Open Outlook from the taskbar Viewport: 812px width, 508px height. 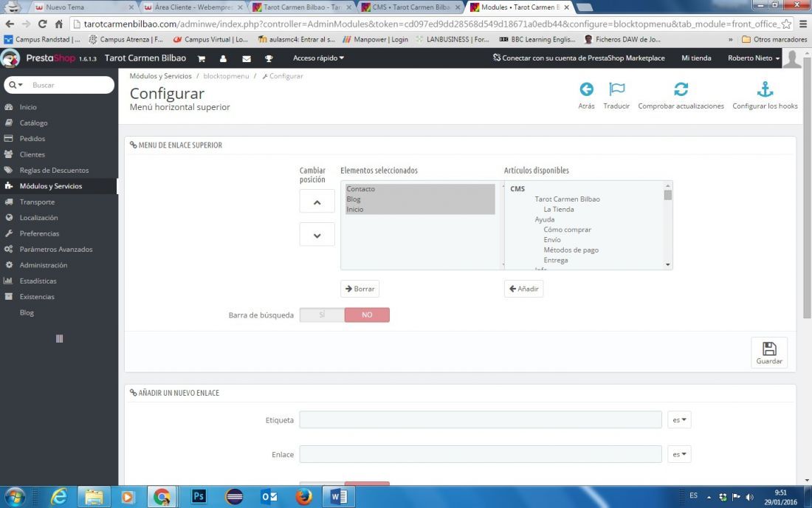pos(269,497)
